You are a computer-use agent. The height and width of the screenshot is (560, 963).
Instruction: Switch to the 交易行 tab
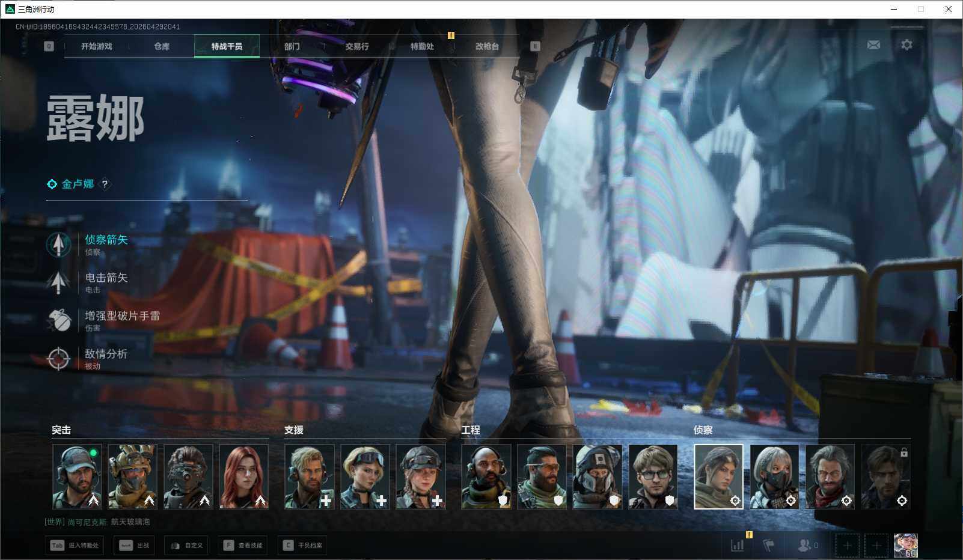pos(357,46)
